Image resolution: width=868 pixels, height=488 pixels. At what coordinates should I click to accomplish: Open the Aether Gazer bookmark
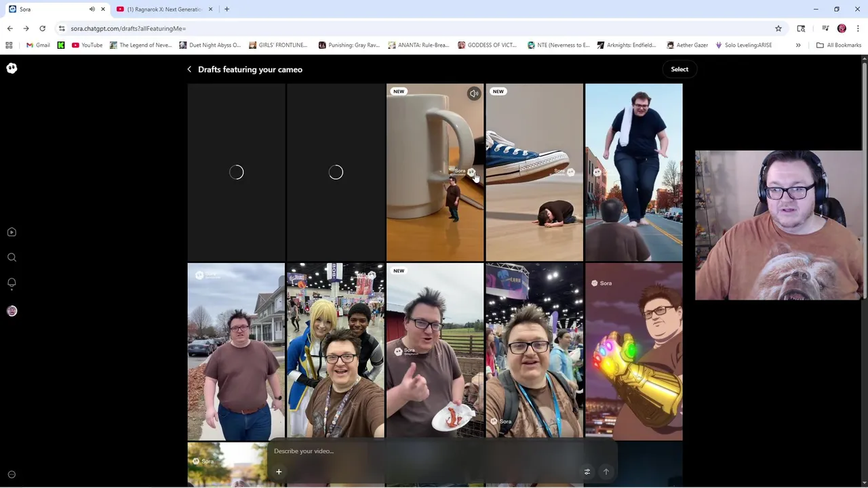(x=687, y=45)
